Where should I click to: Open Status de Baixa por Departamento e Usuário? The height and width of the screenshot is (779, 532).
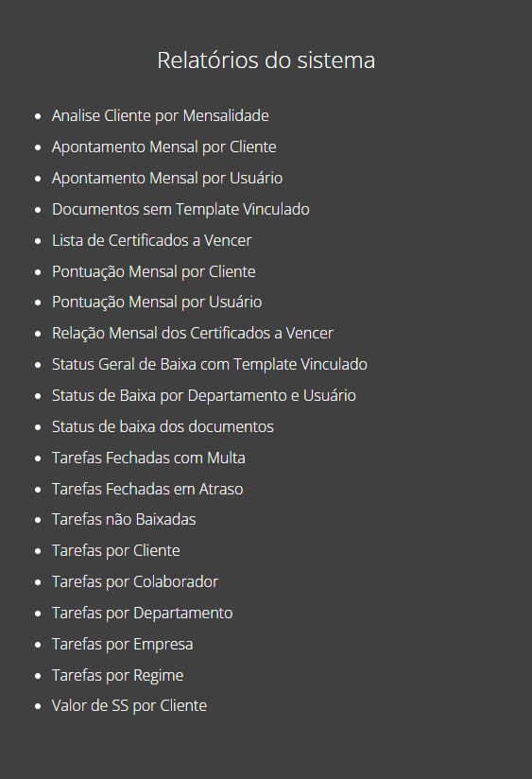[x=204, y=396]
